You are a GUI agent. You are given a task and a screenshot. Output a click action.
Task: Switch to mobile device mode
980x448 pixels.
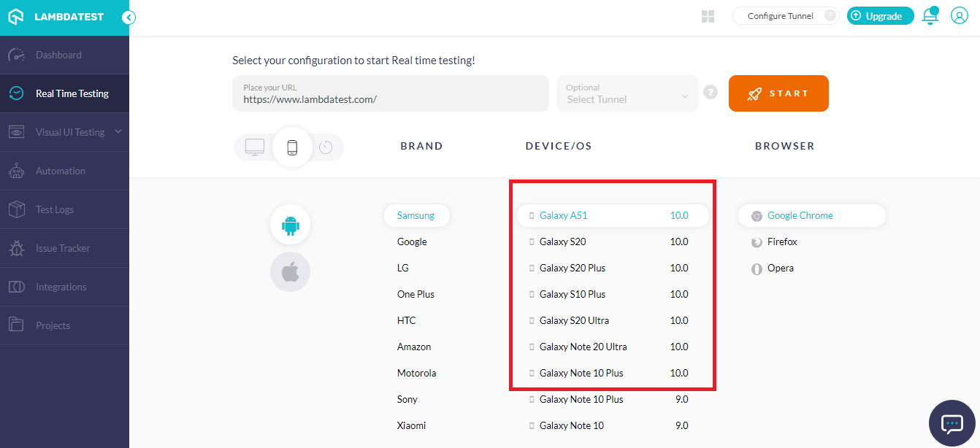point(292,147)
